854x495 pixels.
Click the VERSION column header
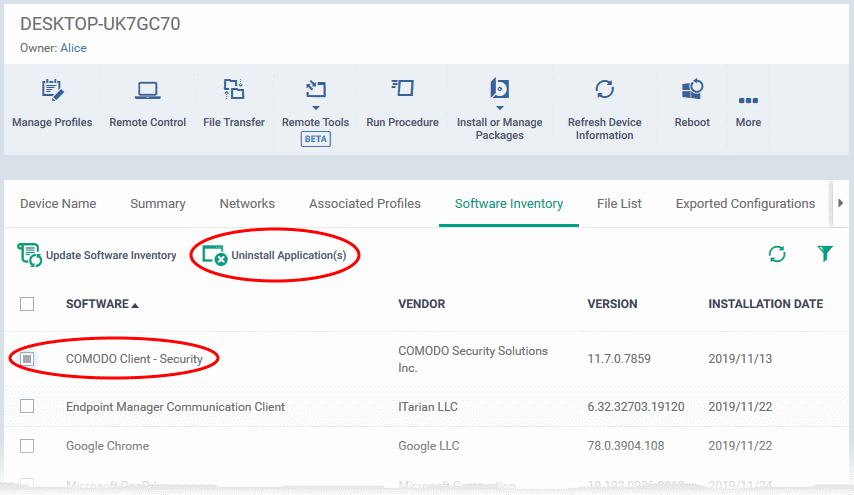(x=612, y=304)
